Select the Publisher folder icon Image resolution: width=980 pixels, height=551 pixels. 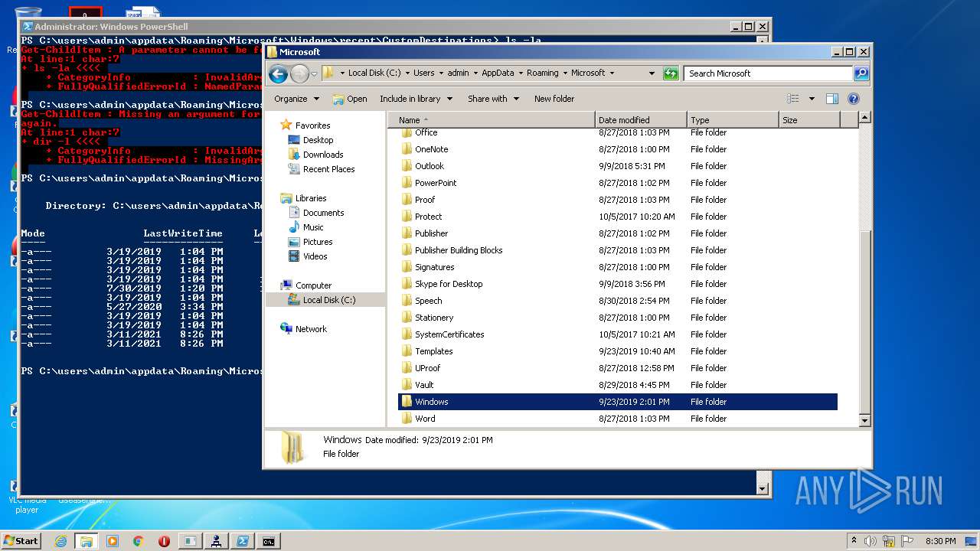[x=407, y=233]
